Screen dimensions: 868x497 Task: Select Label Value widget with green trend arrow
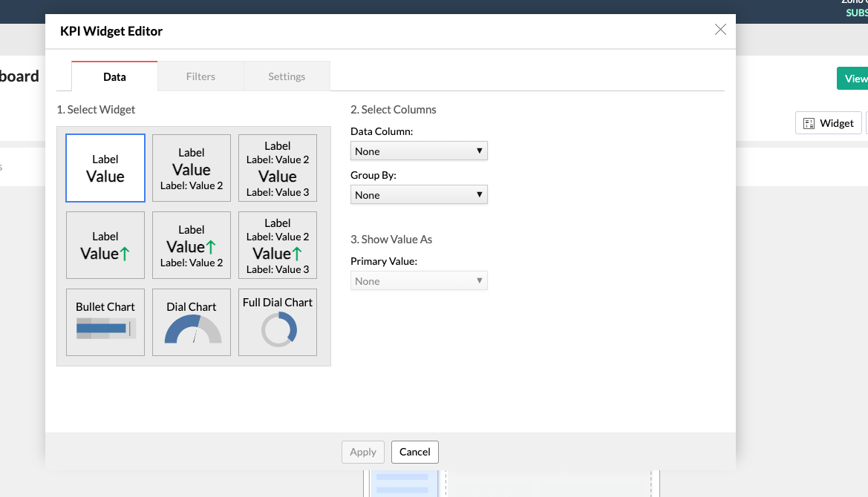[x=105, y=246]
